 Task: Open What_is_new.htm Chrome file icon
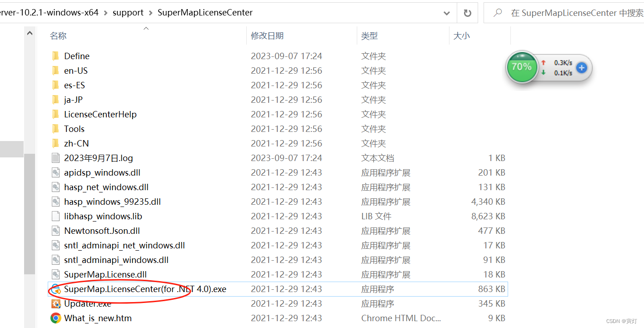(56, 318)
